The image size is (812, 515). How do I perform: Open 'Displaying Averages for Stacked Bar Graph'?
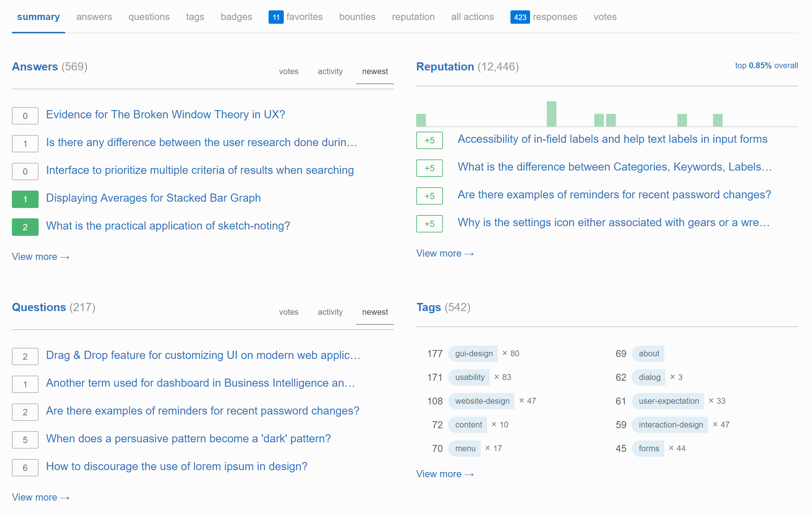(x=153, y=198)
